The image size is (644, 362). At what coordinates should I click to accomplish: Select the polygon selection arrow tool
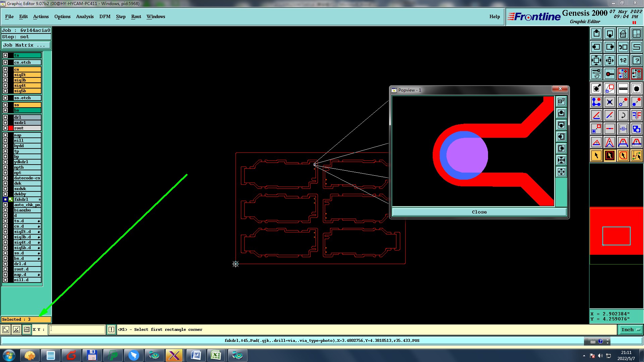623,156
